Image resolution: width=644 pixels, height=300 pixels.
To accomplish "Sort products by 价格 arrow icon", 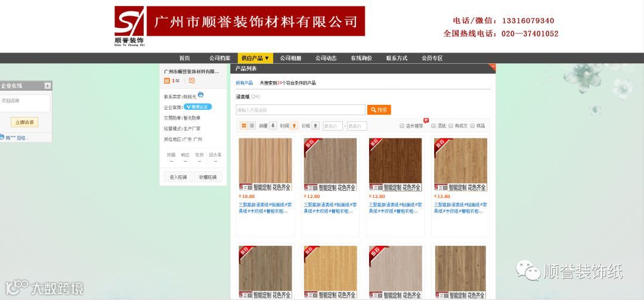I will 315,126.
